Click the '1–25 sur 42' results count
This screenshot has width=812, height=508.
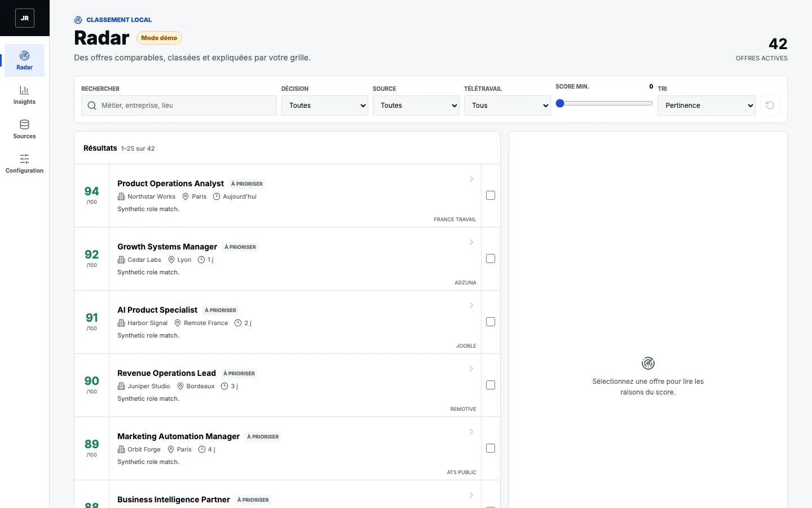pos(138,148)
